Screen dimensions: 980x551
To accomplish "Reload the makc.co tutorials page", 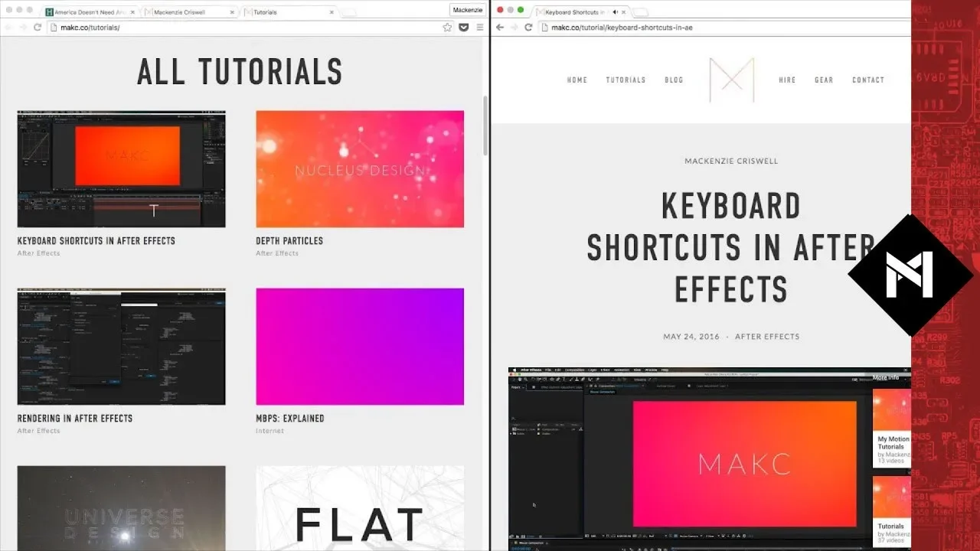I will [x=37, y=28].
